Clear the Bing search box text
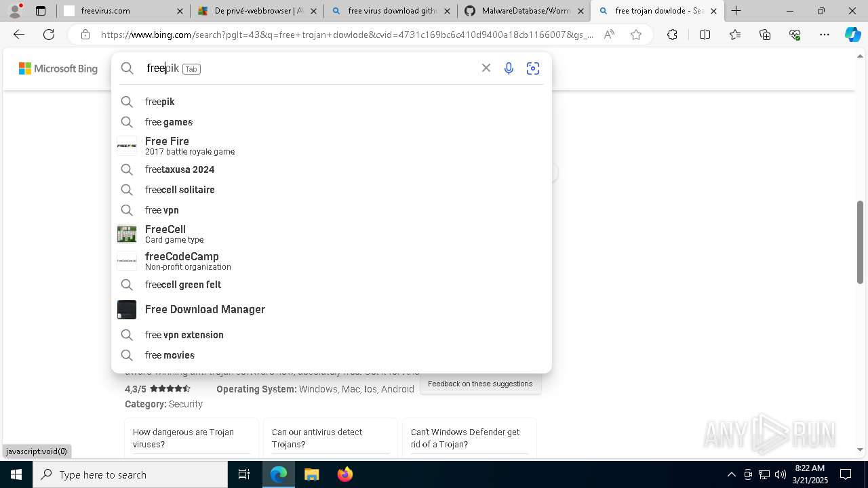 click(x=486, y=68)
